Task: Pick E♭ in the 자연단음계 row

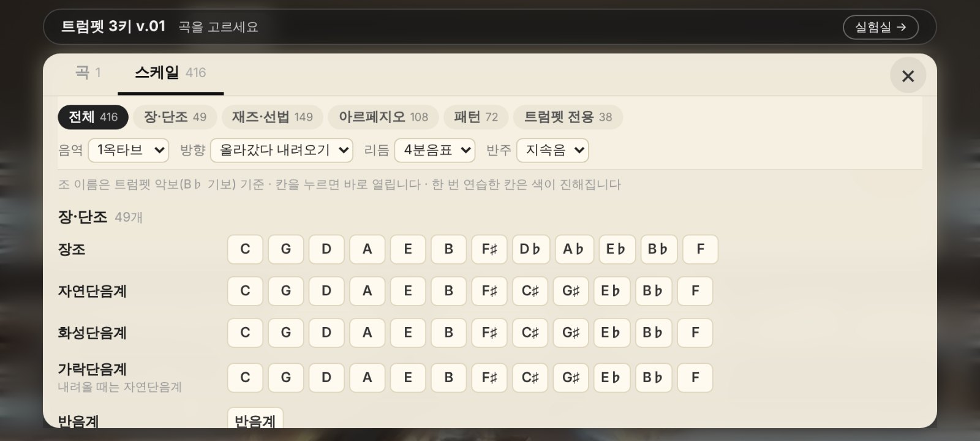Action: (611, 291)
